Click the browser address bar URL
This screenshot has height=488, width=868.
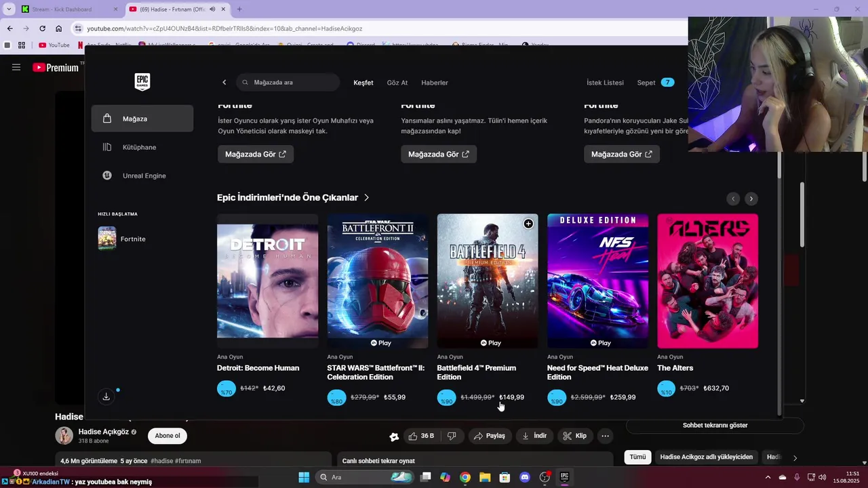tap(224, 28)
